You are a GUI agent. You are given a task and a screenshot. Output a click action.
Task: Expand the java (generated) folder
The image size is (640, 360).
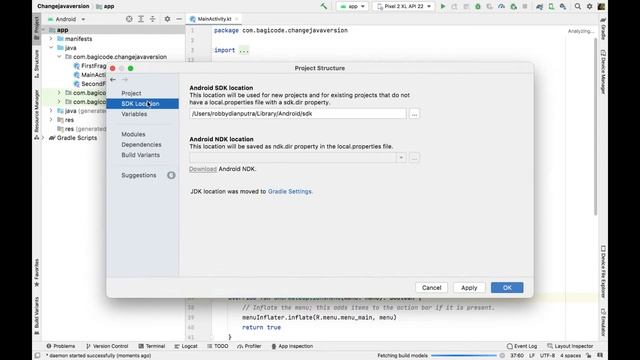click(51, 111)
